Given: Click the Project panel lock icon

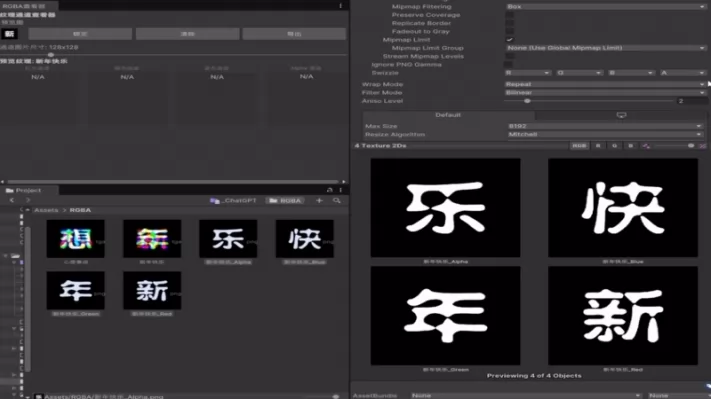Looking at the screenshot, I should click(330, 190).
